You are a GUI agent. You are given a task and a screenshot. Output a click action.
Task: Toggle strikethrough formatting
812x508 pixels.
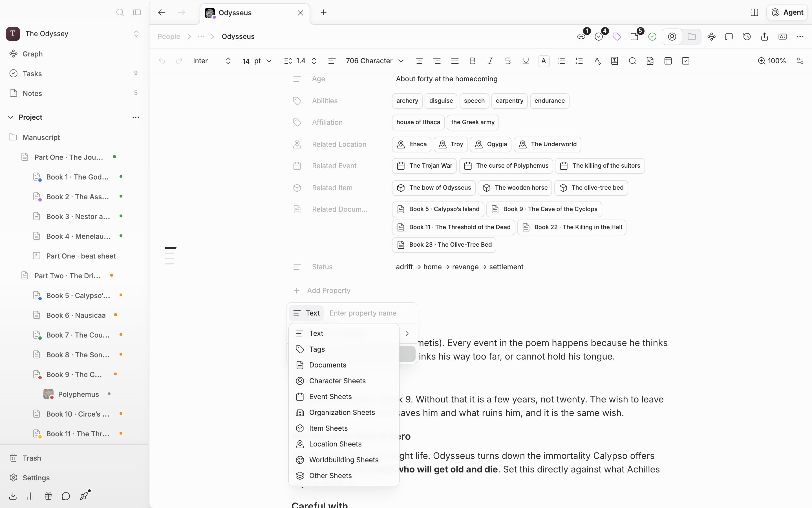click(508, 61)
